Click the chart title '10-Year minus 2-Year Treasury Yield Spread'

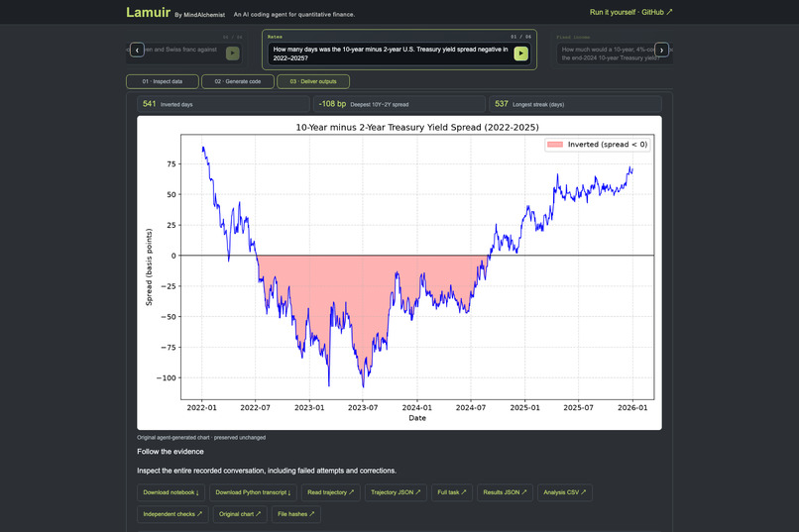(x=417, y=127)
